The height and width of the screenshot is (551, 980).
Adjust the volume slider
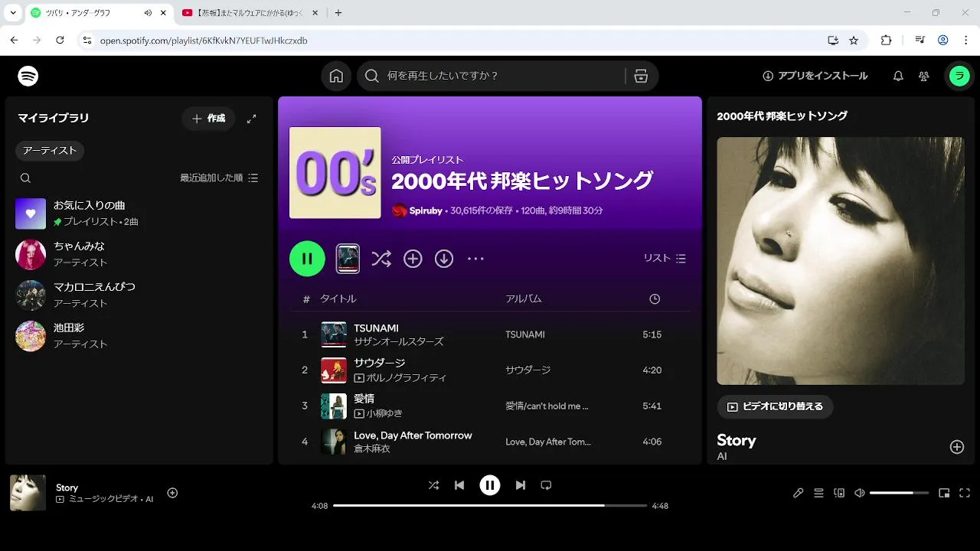point(899,493)
